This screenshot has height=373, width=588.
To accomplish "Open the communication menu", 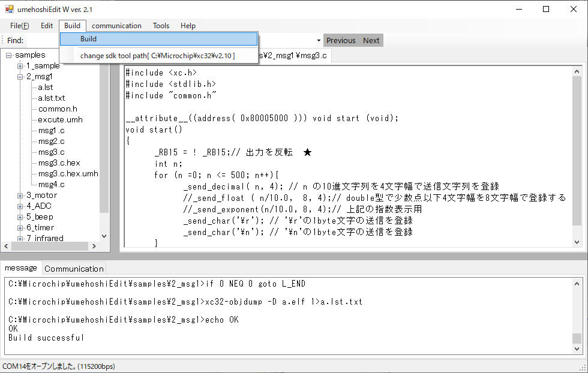I will pyautogui.click(x=116, y=25).
